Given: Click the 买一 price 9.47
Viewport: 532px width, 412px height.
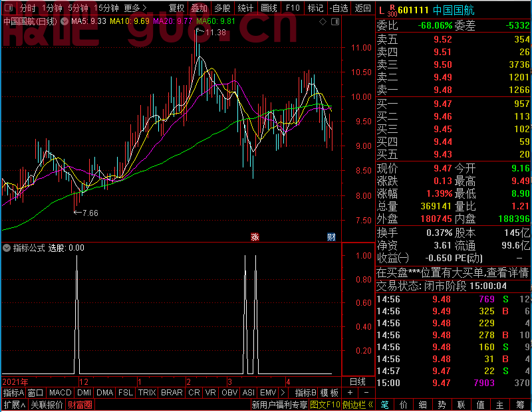Looking at the screenshot, I should coord(443,104).
